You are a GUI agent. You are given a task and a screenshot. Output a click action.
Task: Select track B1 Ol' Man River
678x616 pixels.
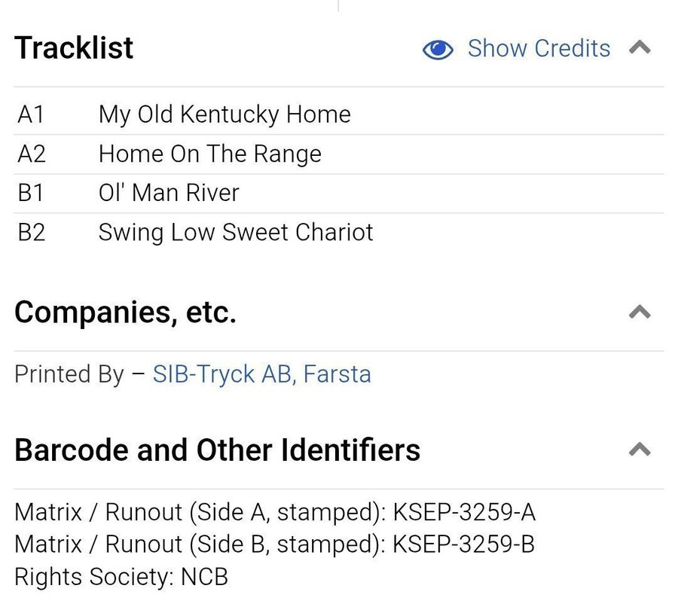(x=169, y=193)
